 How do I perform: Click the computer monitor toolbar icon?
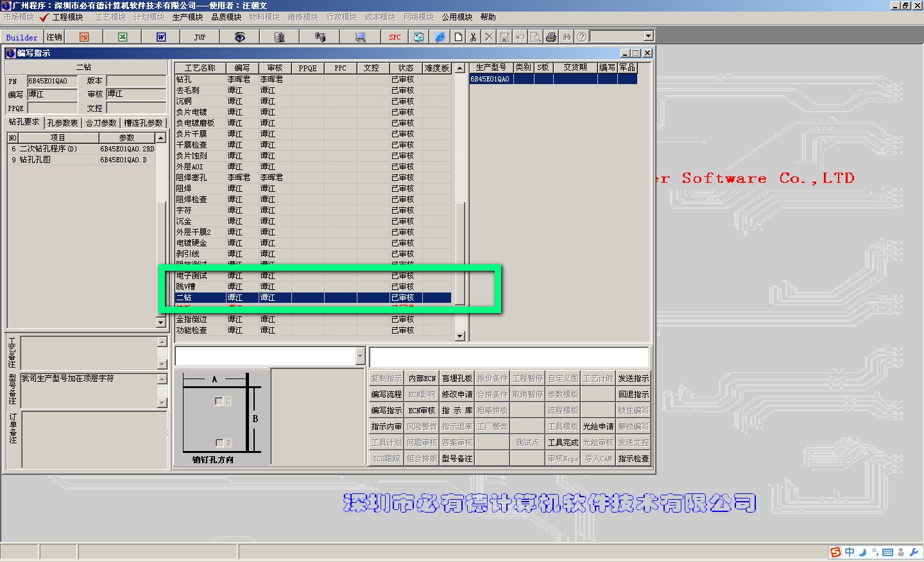(361, 37)
